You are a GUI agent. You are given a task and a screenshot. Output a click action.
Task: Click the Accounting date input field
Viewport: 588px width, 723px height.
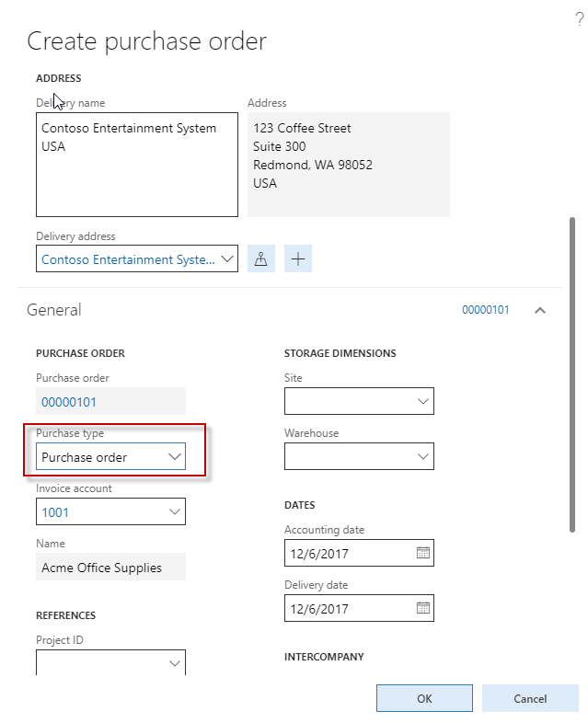[x=348, y=553]
